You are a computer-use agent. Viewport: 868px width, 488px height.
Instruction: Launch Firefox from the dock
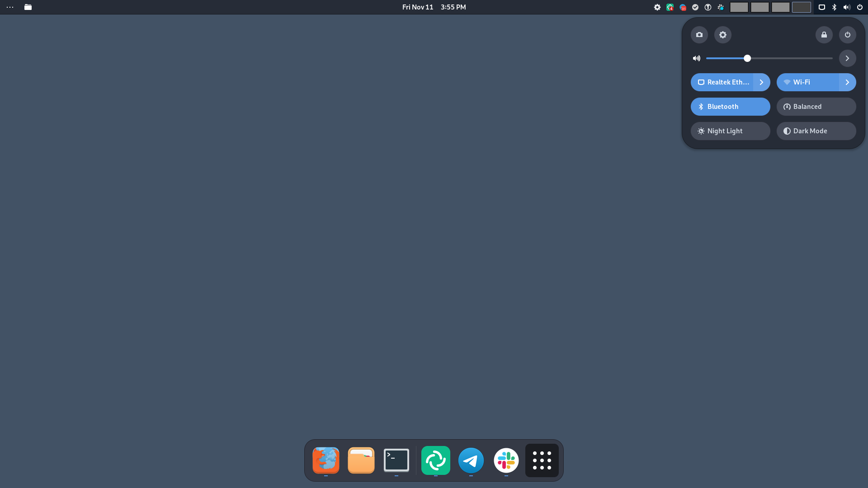click(325, 460)
